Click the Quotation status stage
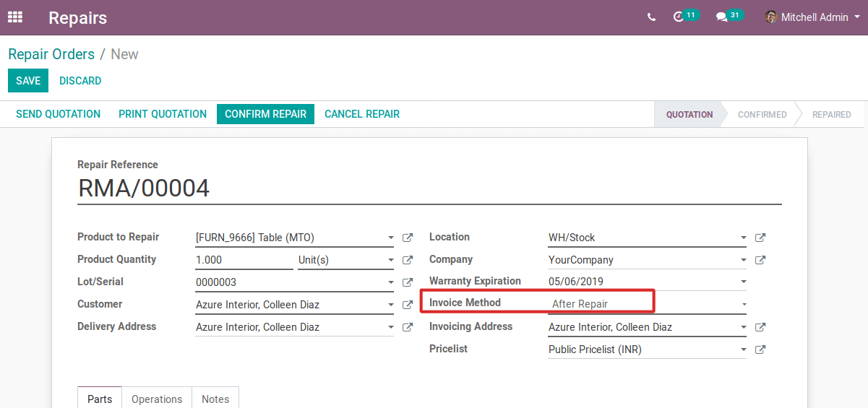868x408 pixels. 689,114
